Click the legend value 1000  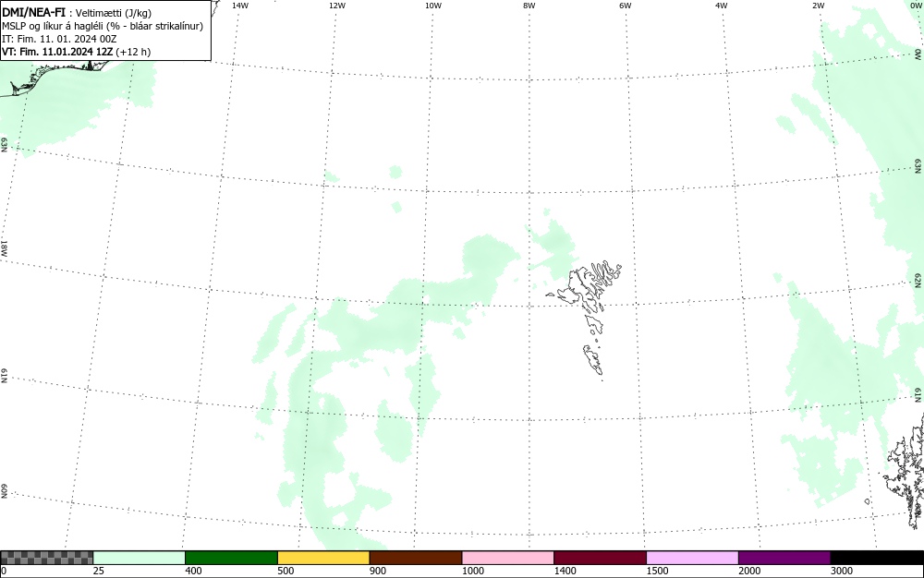point(472,571)
